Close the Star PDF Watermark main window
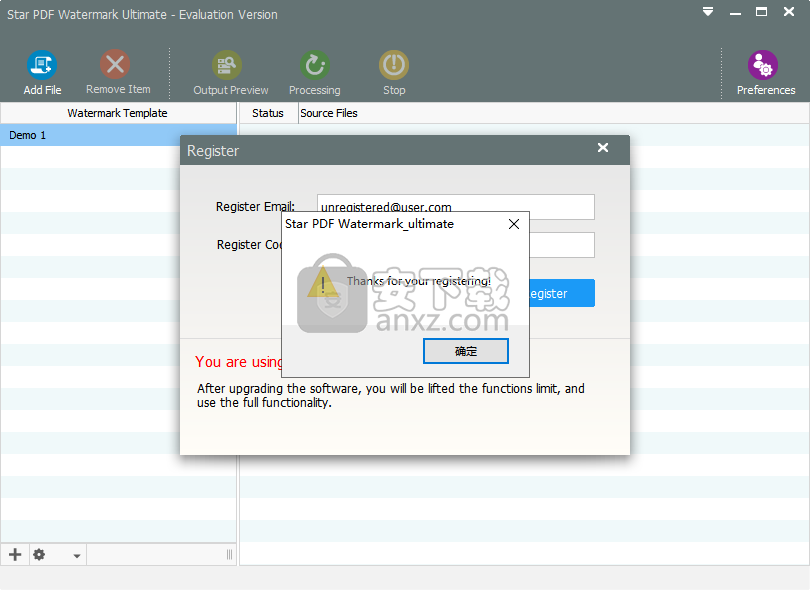 [788, 11]
